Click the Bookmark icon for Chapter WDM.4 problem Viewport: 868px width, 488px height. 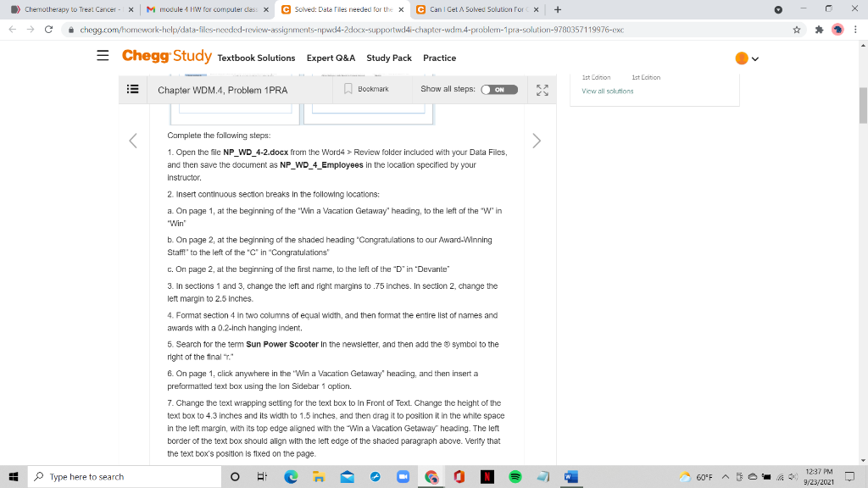348,90
